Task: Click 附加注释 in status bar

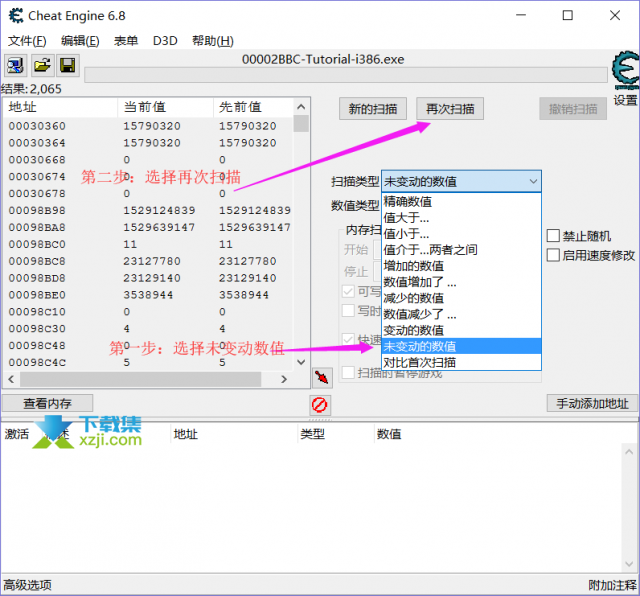Action: click(x=612, y=585)
